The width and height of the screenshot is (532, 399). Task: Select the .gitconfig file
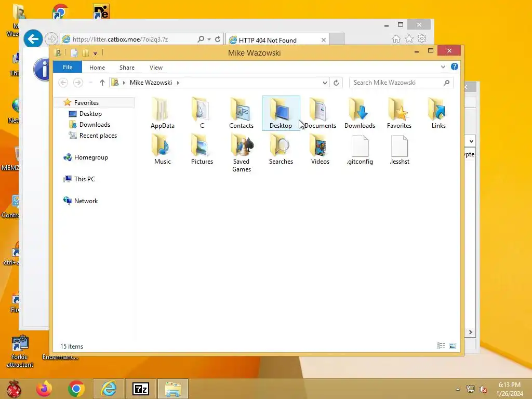(360, 150)
